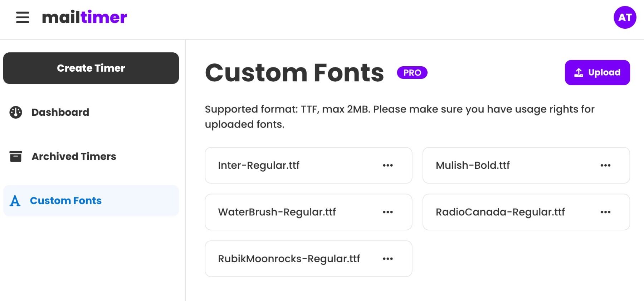The height and width of the screenshot is (301, 644).
Task: Go to Dashboard in sidebar
Action: point(91,112)
